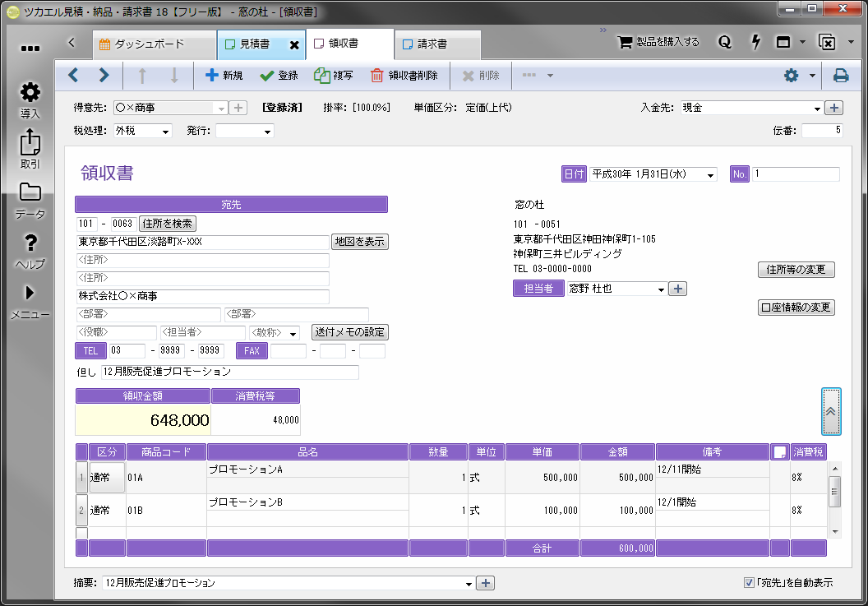Click the 口座情報の変更 button

pos(796,308)
